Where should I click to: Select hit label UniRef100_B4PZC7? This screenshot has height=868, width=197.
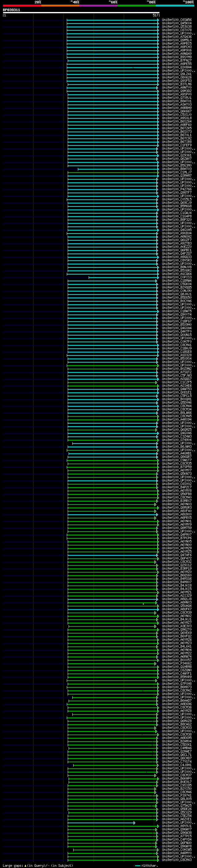[177, 487]
